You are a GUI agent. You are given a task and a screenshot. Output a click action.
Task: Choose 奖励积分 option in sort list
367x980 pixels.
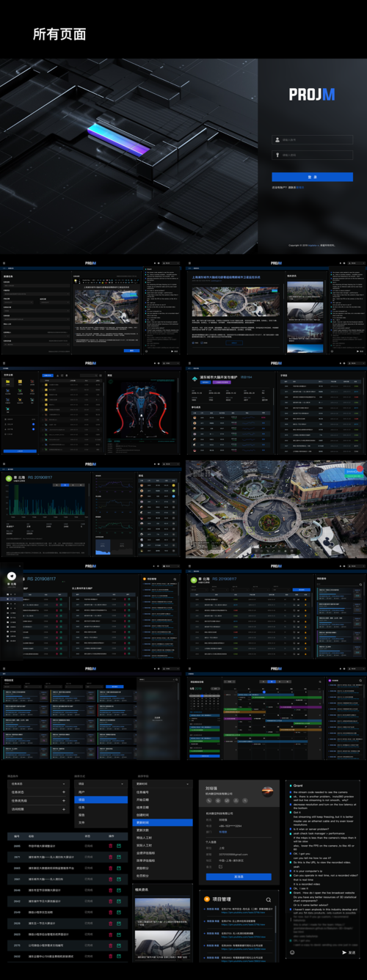(163, 868)
